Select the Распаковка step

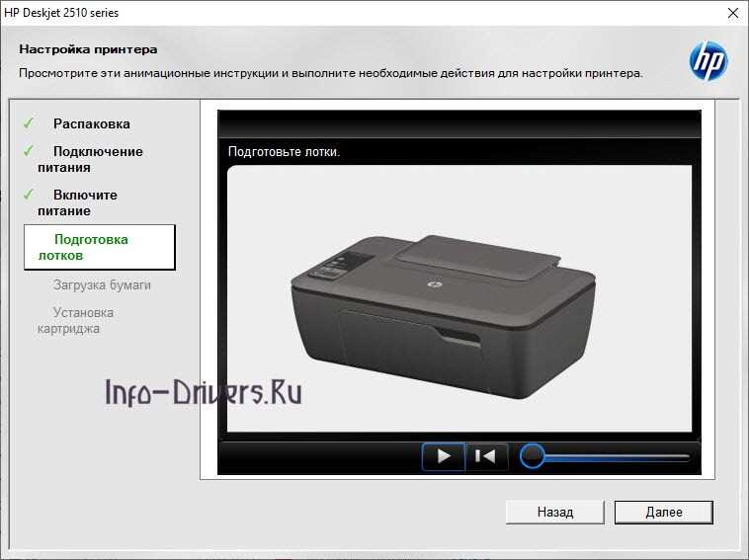tap(91, 123)
